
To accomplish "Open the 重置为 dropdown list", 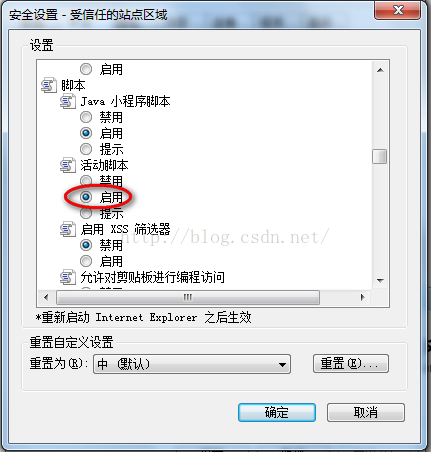I will [x=192, y=364].
